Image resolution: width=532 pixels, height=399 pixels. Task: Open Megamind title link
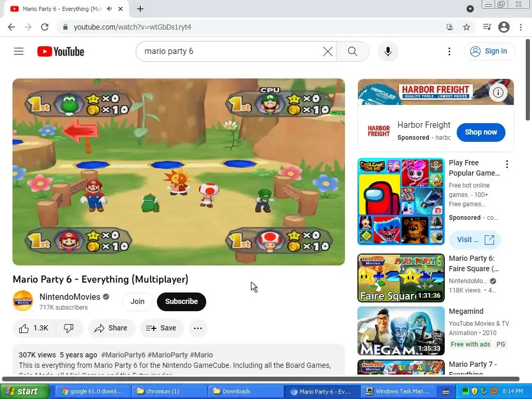[466, 312]
